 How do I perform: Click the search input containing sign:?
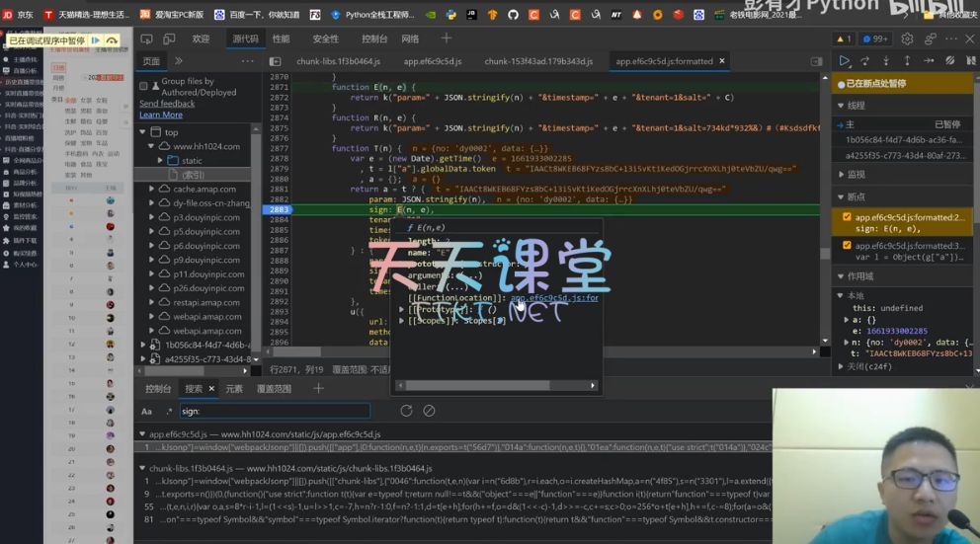pyautogui.click(x=274, y=411)
